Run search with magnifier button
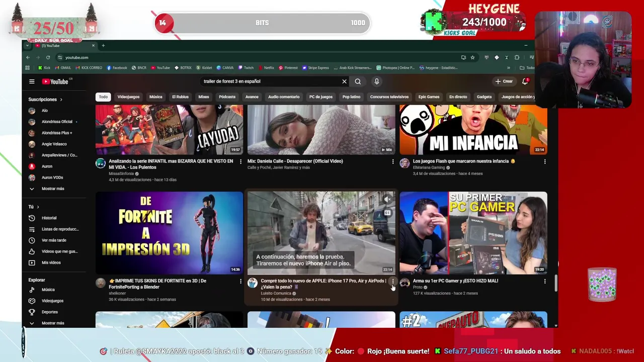Image resolution: width=644 pixels, height=362 pixels. (358, 81)
